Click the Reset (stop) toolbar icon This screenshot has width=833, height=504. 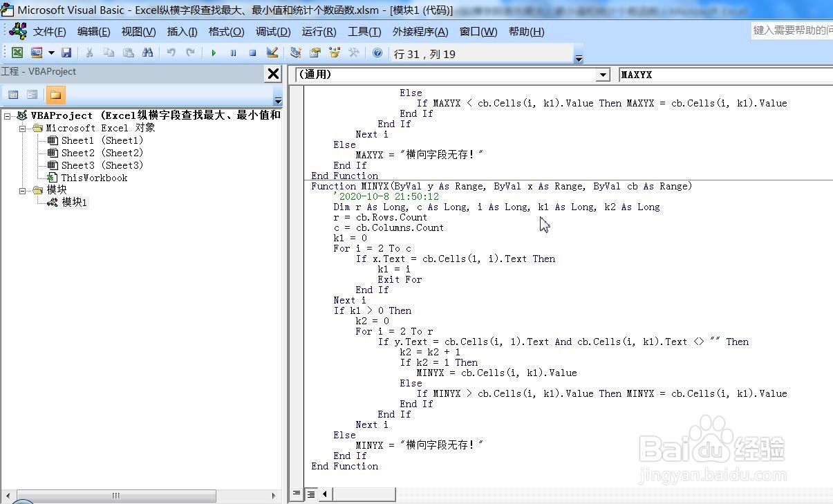252,53
